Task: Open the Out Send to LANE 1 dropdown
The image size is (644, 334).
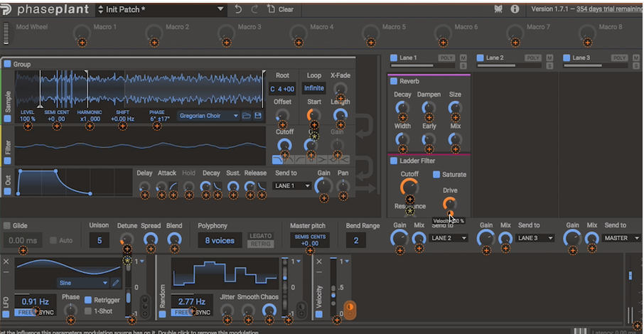Action: 291,186
